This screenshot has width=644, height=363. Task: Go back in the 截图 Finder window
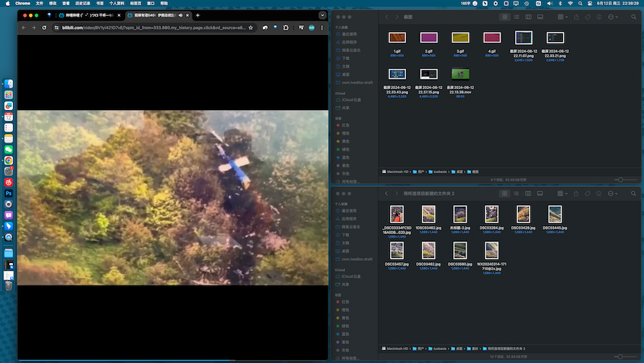tap(386, 17)
